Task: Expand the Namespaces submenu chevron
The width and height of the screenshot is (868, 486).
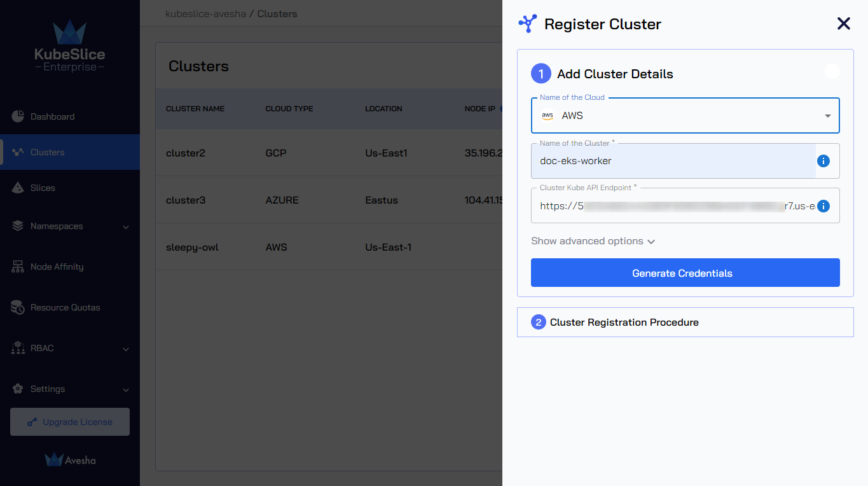Action: point(126,226)
